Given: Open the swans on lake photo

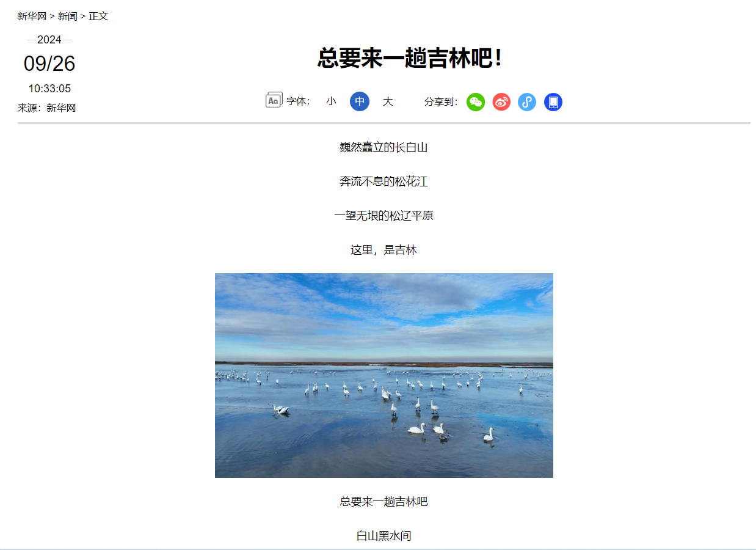Looking at the screenshot, I should [384, 375].
